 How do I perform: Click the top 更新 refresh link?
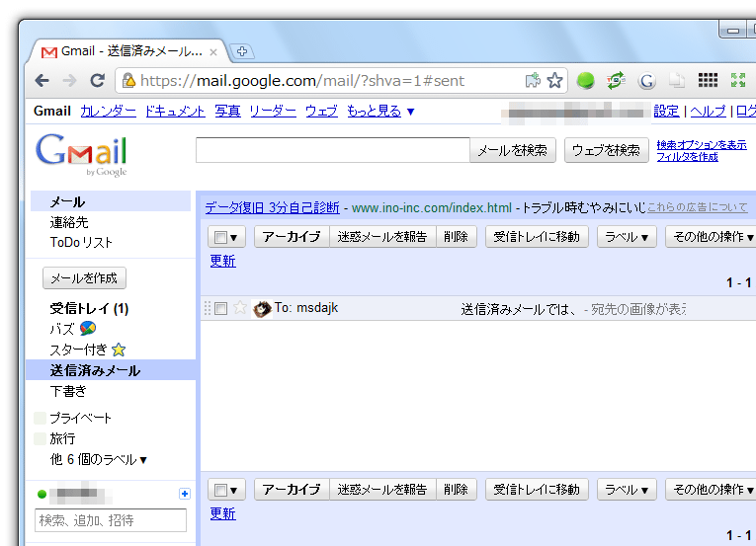pos(222,261)
